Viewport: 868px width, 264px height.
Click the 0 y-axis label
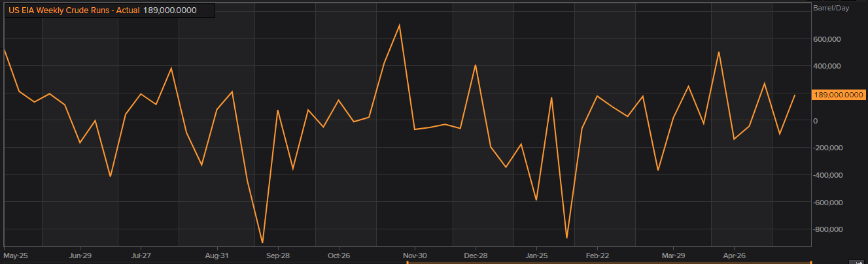tap(815, 120)
